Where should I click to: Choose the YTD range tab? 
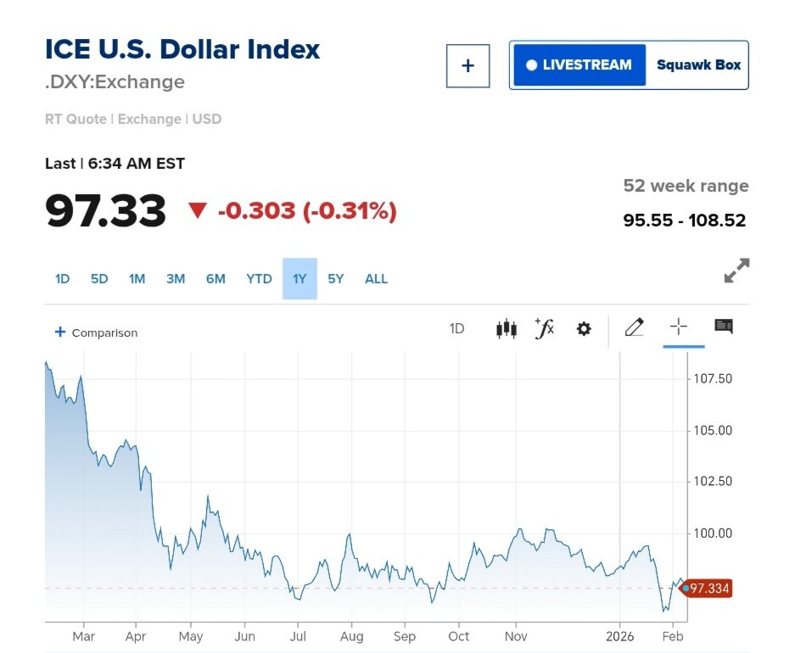tap(259, 279)
